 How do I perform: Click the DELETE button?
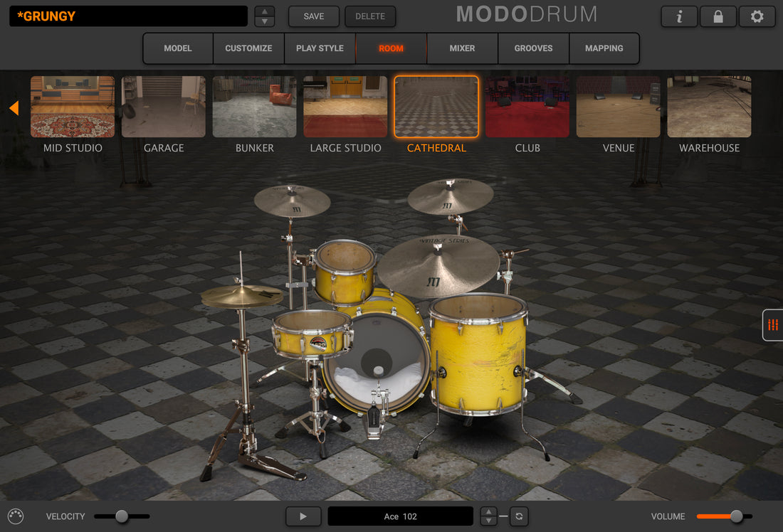coord(370,16)
